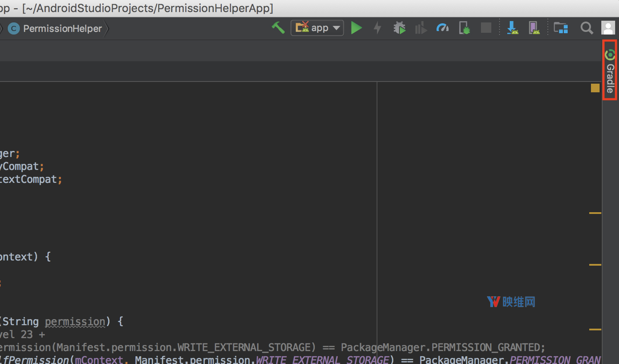Open the AVD Manager device icon
This screenshot has width=619, height=364.
tap(534, 28)
